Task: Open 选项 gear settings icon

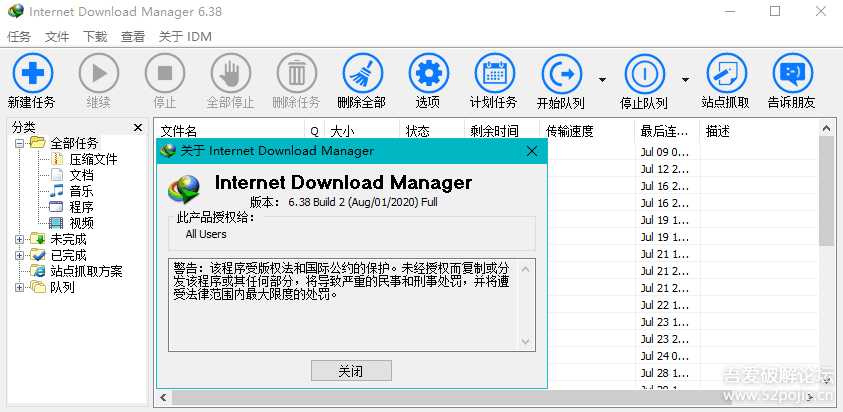Action: 428,73
